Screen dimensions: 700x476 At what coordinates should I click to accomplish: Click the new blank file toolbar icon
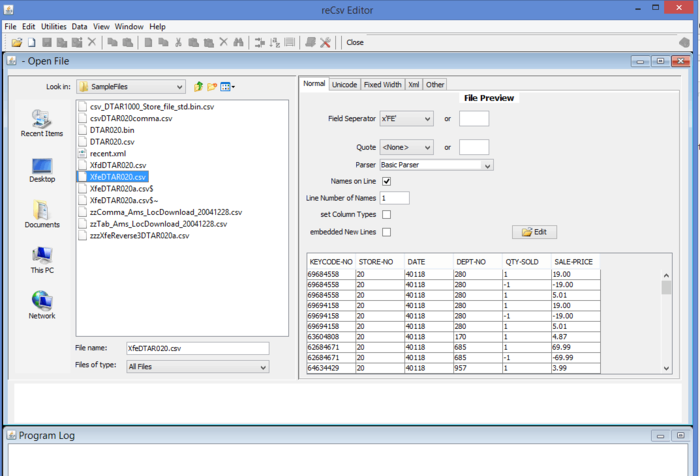[32, 42]
